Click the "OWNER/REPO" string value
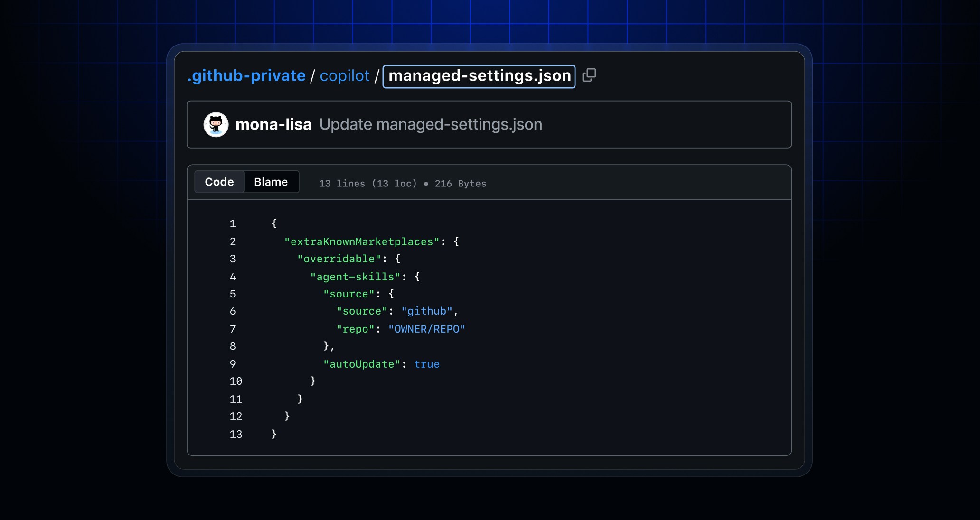 (x=427, y=329)
